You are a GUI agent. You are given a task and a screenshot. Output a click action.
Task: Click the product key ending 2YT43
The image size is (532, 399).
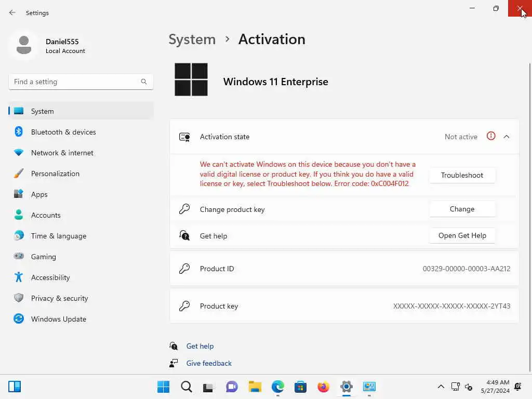click(x=451, y=306)
